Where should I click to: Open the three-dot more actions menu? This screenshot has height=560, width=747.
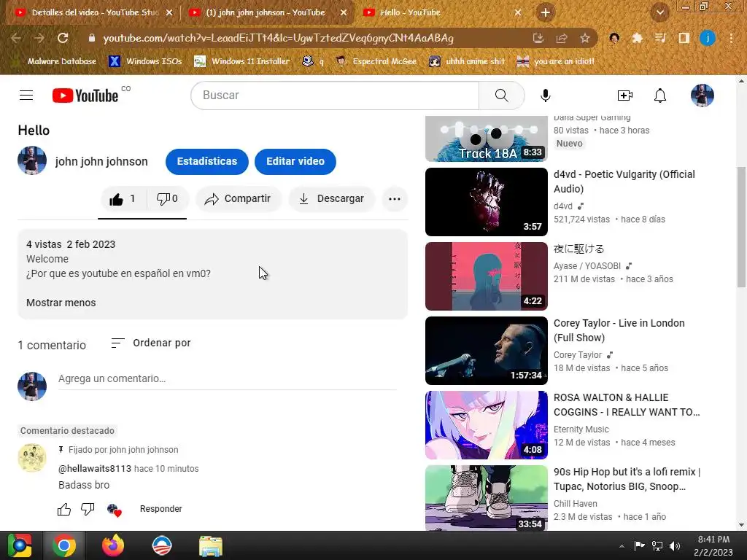pos(395,199)
